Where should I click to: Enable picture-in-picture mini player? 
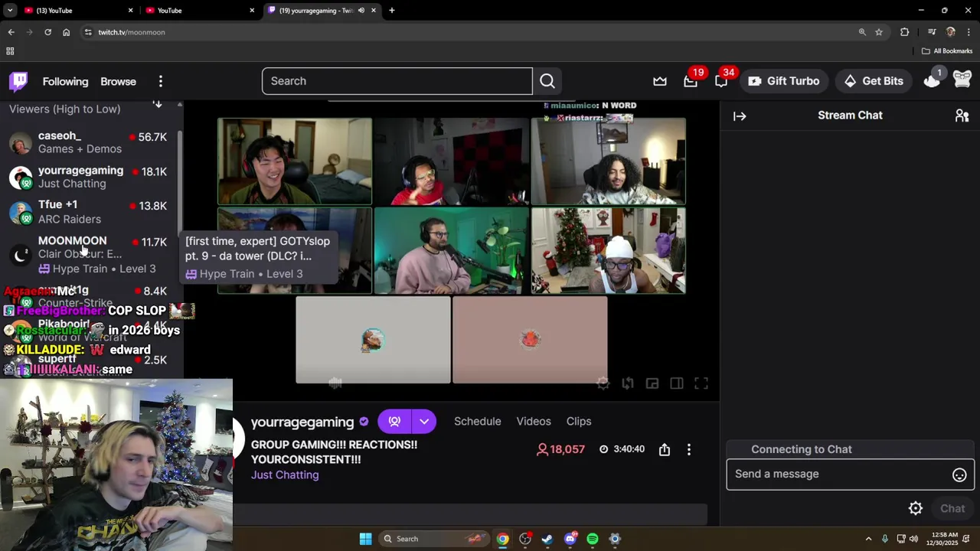(x=652, y=383)
